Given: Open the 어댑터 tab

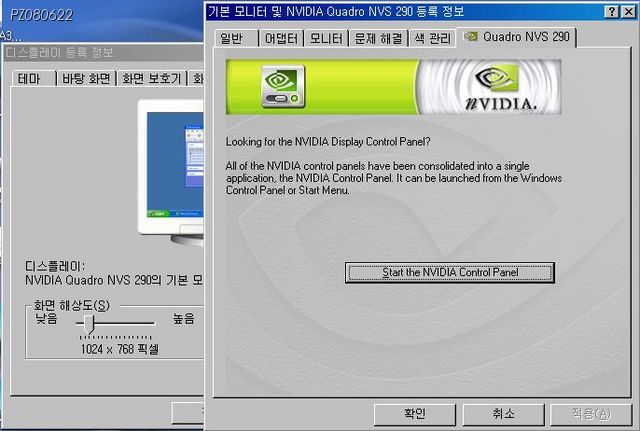Looking at the screenshot, I should pos(281,38).
